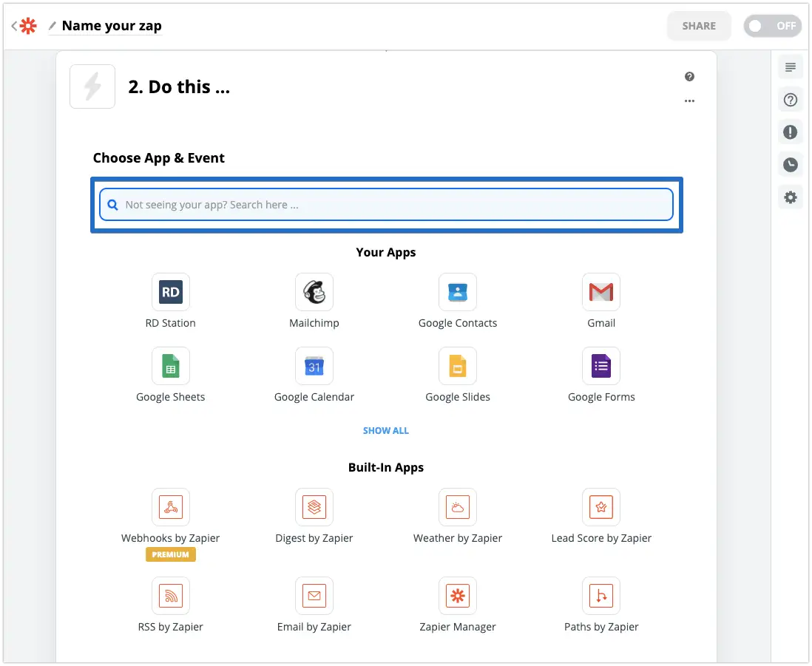Image resolution: width=812 pixels, height=666 pixels.
Task: Select the Google Sheets app icon
Action: (171, 367)
